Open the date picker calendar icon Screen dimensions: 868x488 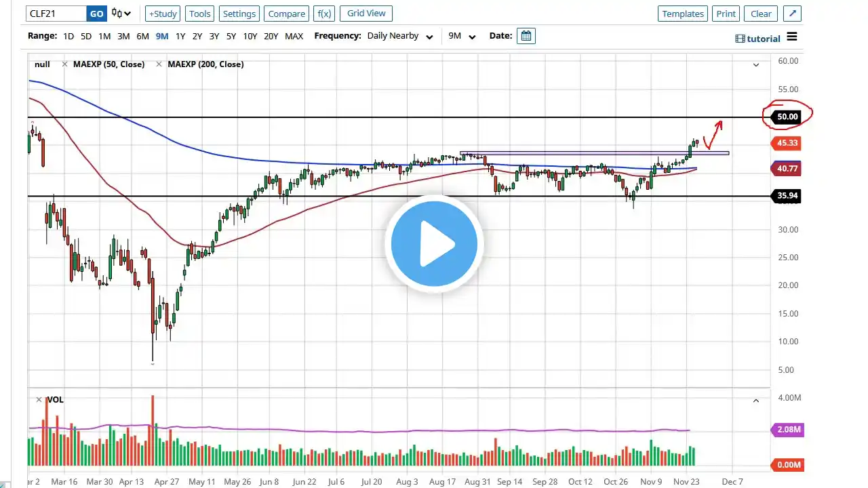coord(526,36)
